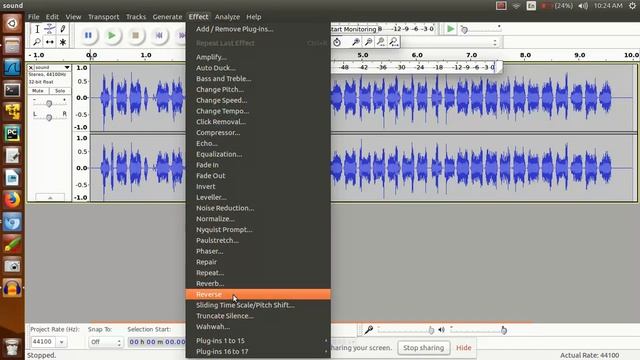Open the Generate menu
The width and height of the screenshot is (640, 360).
click(x=167, y=17)
